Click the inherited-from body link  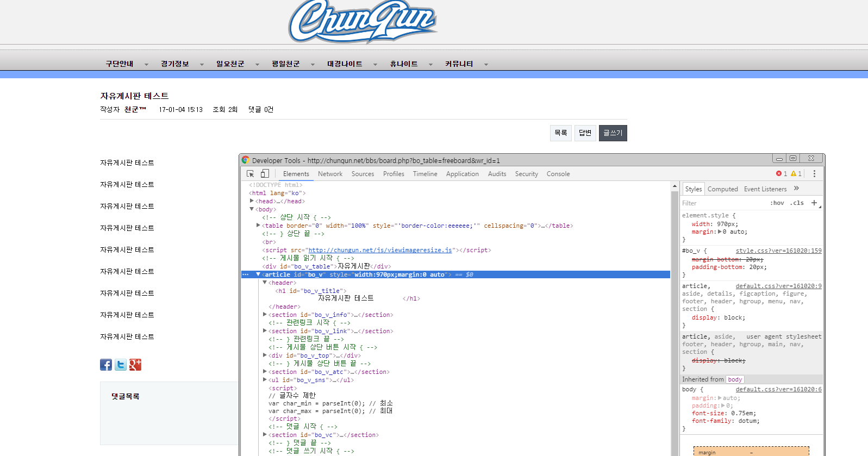(735, 379)
